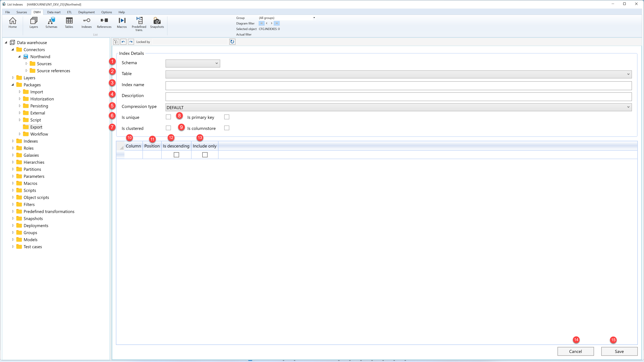This screenshot has width=644, height=362.
Task: Open the Help menu
Action: (121, 12)
